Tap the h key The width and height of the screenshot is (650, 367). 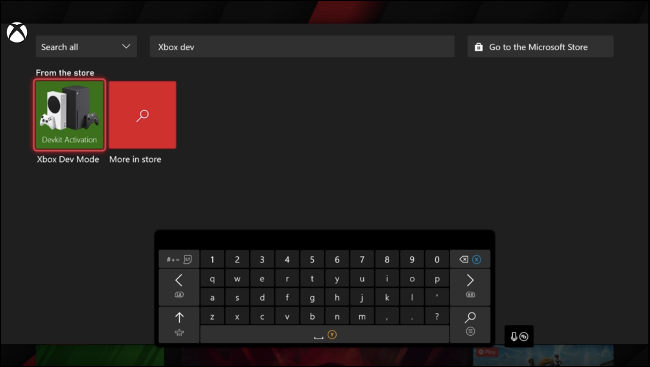pyautogui.click(x=337, y=297)
